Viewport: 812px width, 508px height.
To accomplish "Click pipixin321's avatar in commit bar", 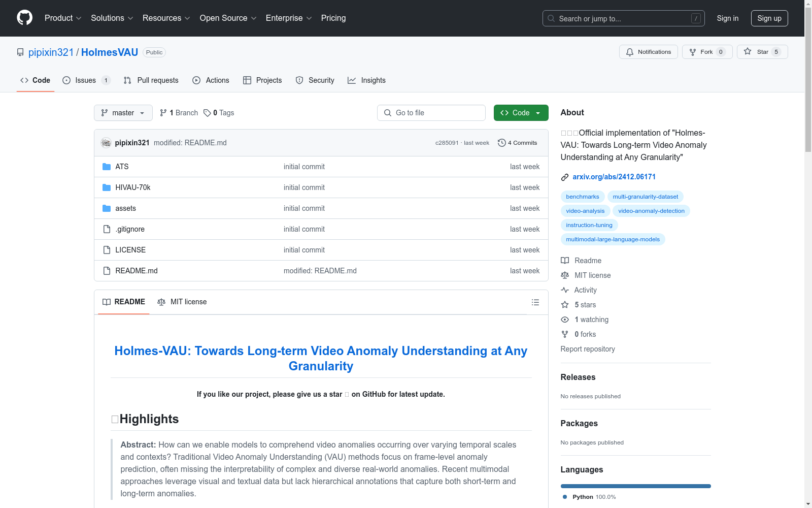I will coord(106,143).
